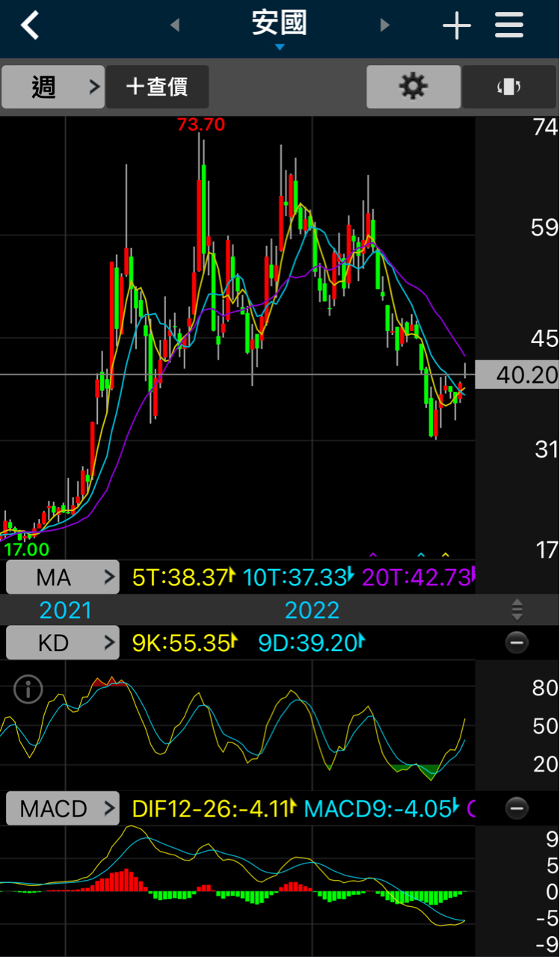Screen dimensions: 560x957
Task: Tap the back arrow icon
Action: coord(30,25)
